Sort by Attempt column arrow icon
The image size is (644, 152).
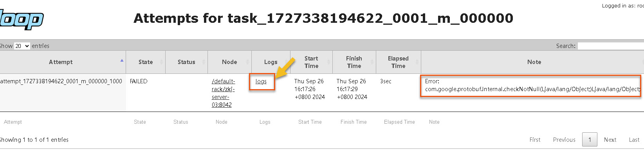[x=122, y=60]
